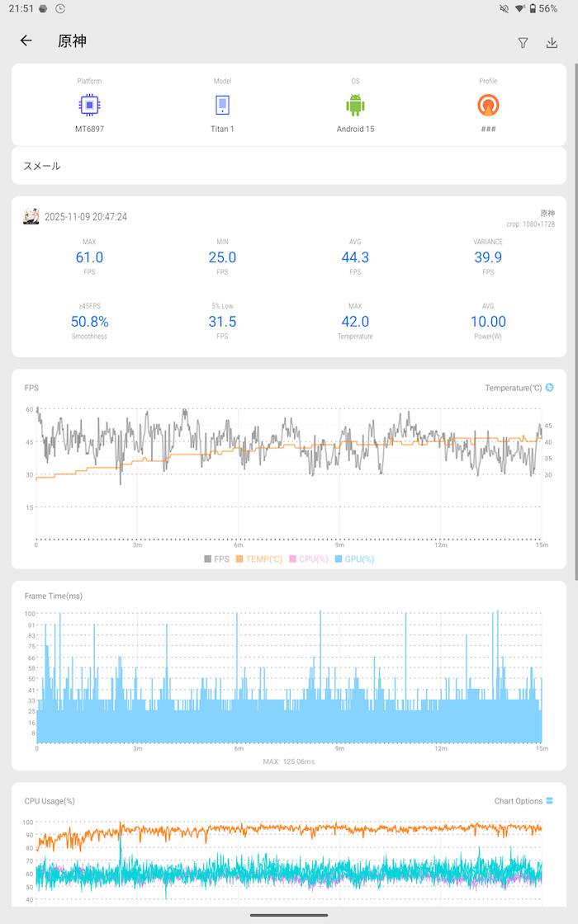The image size is (578, 924).
Task: Open the filter funnel icon
Action: [x=523, y=43]
